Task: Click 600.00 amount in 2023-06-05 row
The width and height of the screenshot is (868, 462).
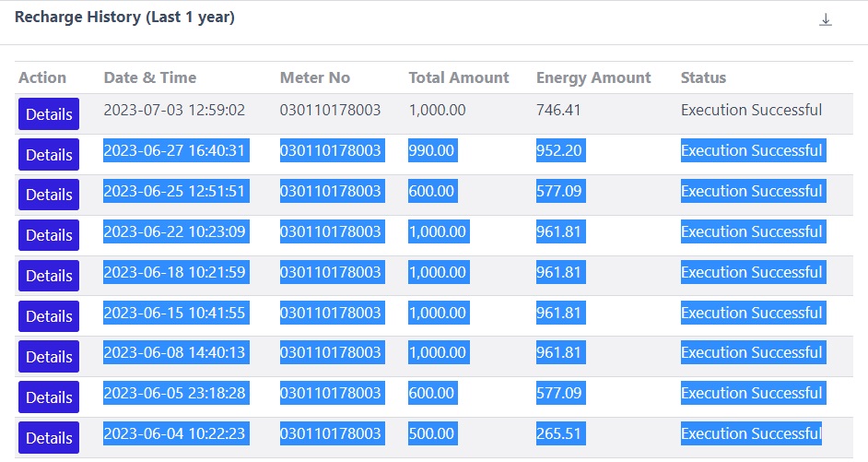Action: click(x=433, y=393)
